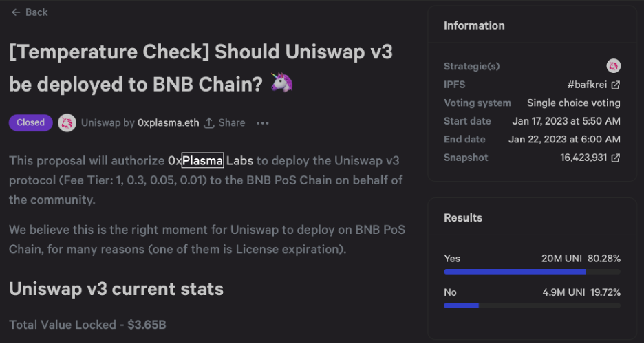644x344 pixels.
Task: Click the No result progress bar
Action: [532, 305]
